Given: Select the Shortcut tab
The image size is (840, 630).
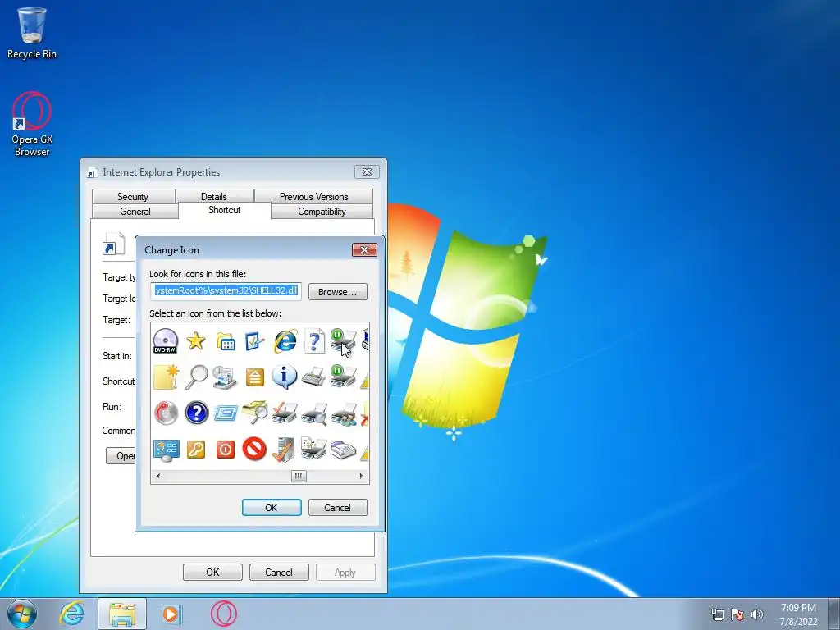Looking at the screenshot, I should 225,210.
